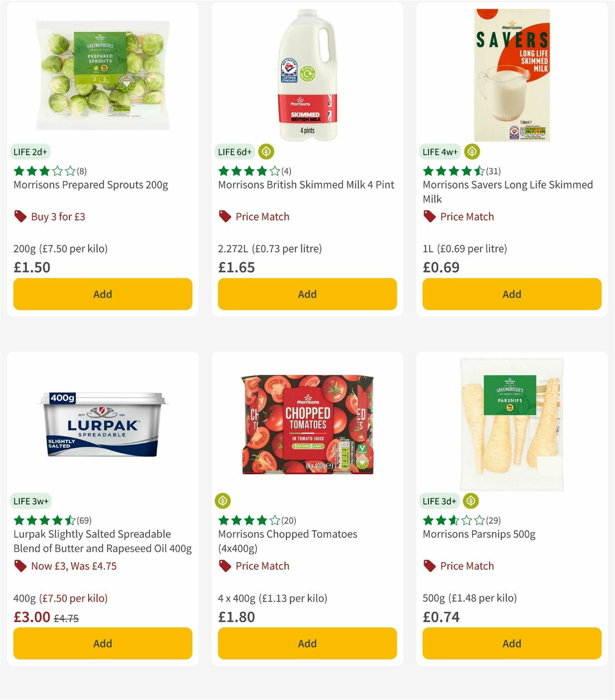Screen dimensions: 615x700
Task: Click the leaf icon on Morrisons Parsnips
Action: 470,501
